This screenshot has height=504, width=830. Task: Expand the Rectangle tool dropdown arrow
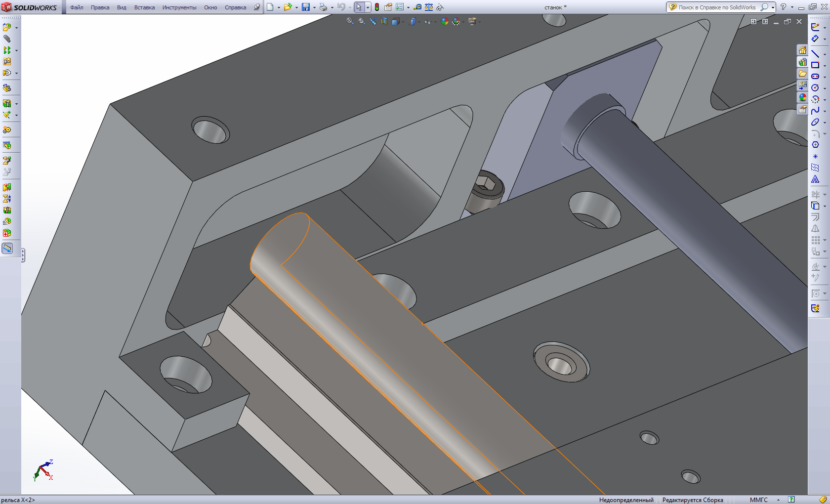point(825,66)
